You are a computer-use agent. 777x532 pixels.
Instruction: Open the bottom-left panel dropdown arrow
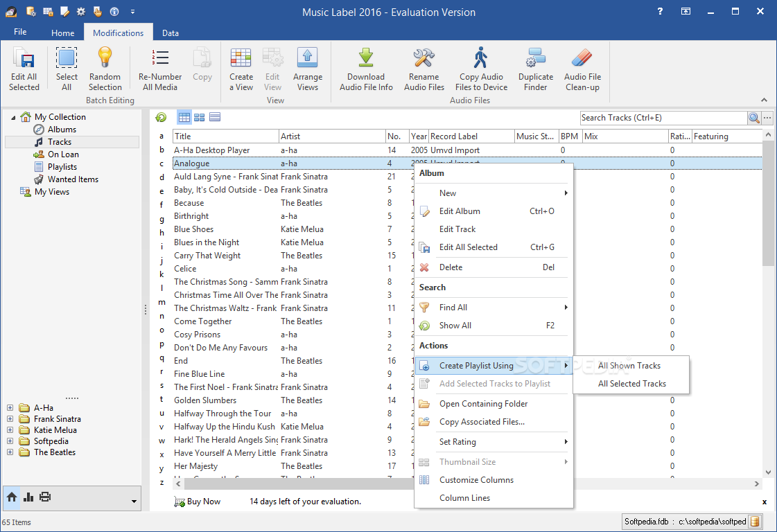134,502
